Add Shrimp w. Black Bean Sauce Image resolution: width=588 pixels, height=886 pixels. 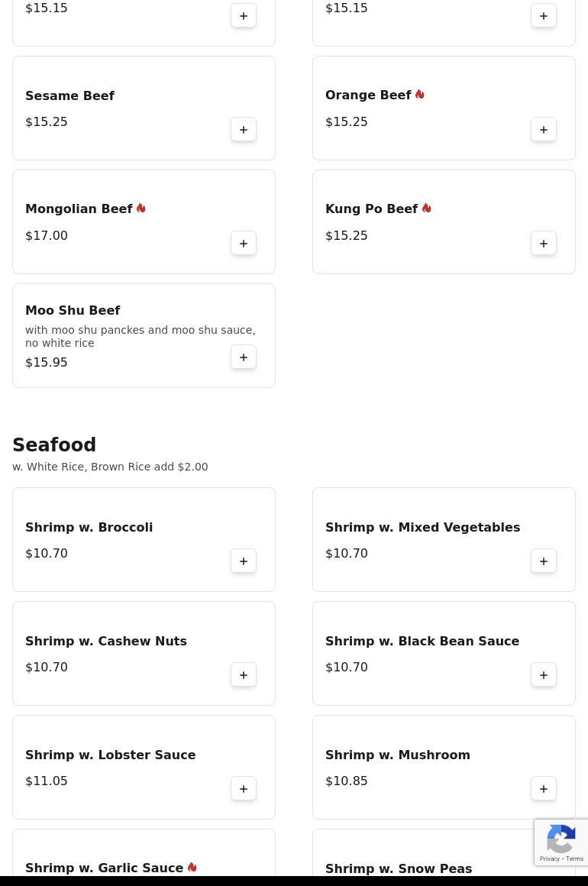544,675
